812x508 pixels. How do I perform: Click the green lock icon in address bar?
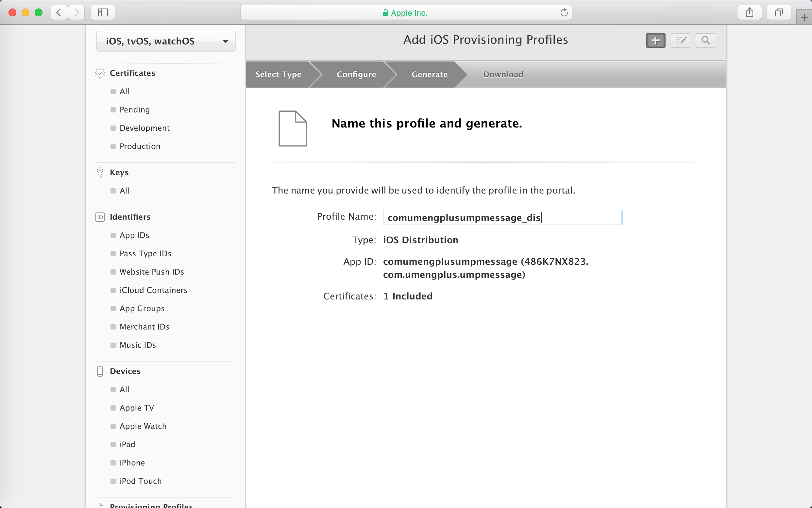pos(386,13)
